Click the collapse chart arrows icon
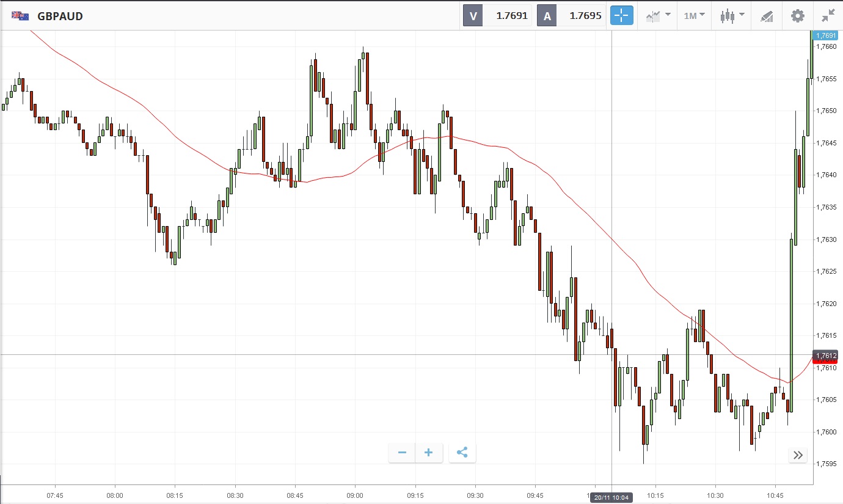Viewport: 843px width, 504px height. [x=828, y=16]
